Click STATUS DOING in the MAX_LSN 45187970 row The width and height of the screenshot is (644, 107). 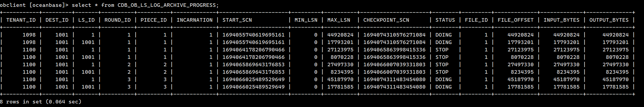pos(444,79)
